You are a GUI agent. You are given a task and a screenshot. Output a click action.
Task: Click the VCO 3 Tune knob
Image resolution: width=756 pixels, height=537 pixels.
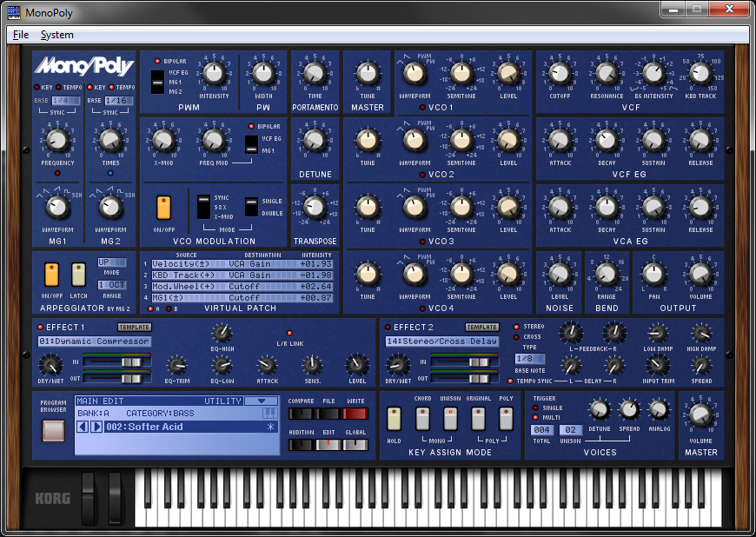click(x=368, y=208)
